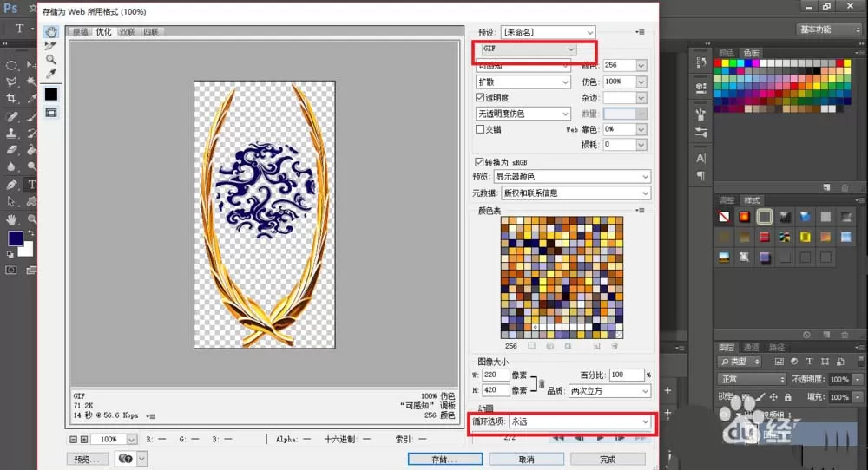
Task: Enable the 交错 checkbox
Action: 480,129
